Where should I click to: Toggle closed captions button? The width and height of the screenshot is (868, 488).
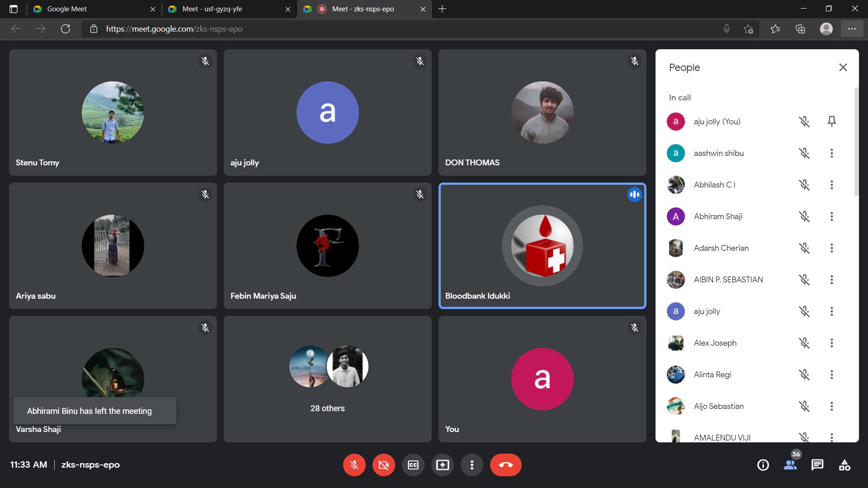pos(413,465)
